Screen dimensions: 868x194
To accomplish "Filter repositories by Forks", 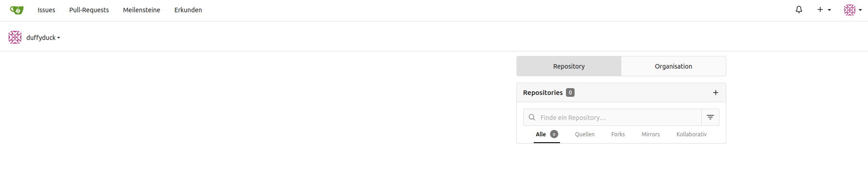I will pyautogui.click(x=618, y=134).
